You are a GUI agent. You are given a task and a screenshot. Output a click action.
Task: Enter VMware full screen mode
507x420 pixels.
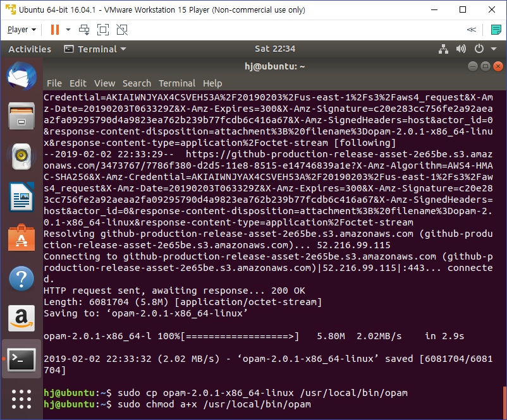tap(103, 30)
